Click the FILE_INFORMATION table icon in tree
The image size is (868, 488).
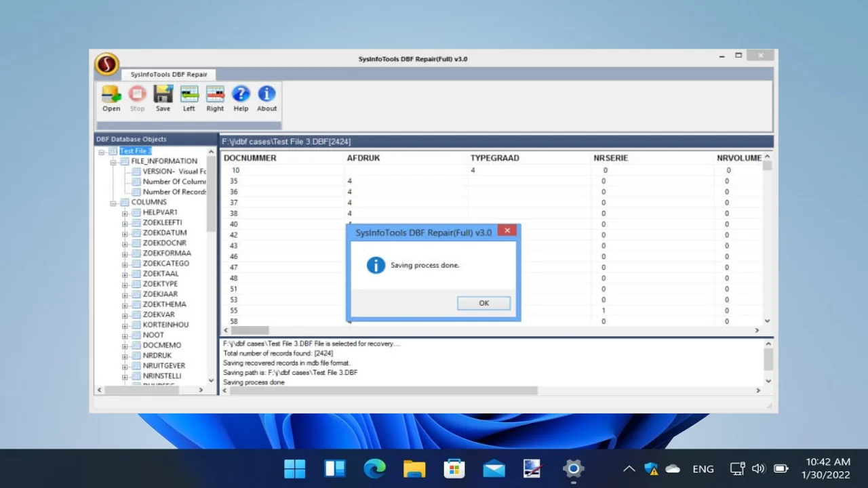pos(125,161)
